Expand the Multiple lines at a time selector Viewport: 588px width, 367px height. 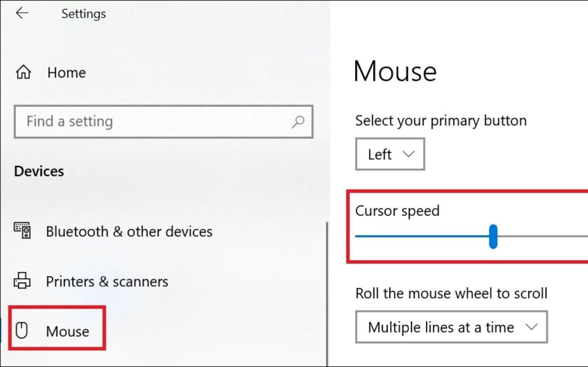(532, 327)
